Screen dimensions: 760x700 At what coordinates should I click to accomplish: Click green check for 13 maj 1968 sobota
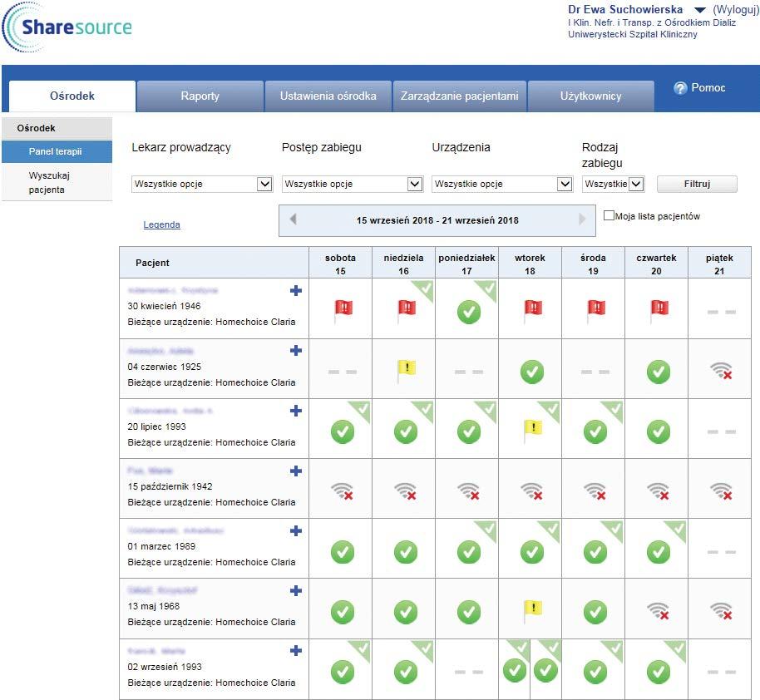[343, 612]
